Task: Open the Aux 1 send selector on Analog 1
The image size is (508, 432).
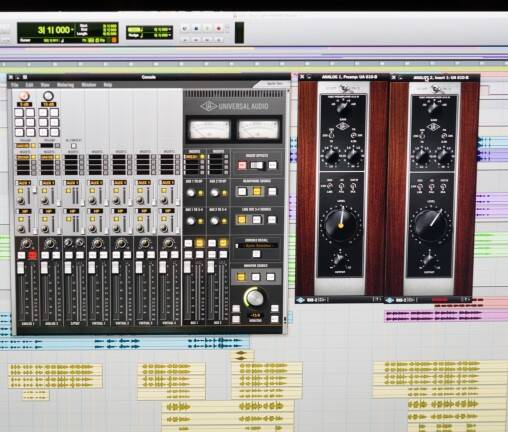Action: pos(23,183)
